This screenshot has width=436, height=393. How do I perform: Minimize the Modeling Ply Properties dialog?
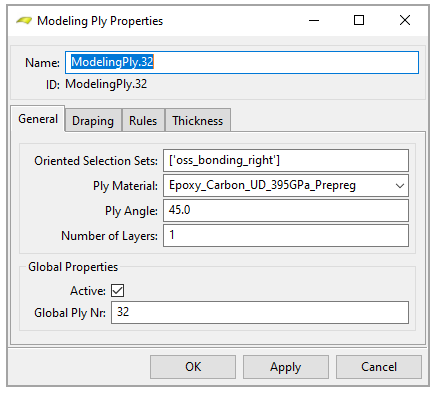point(314,21)
